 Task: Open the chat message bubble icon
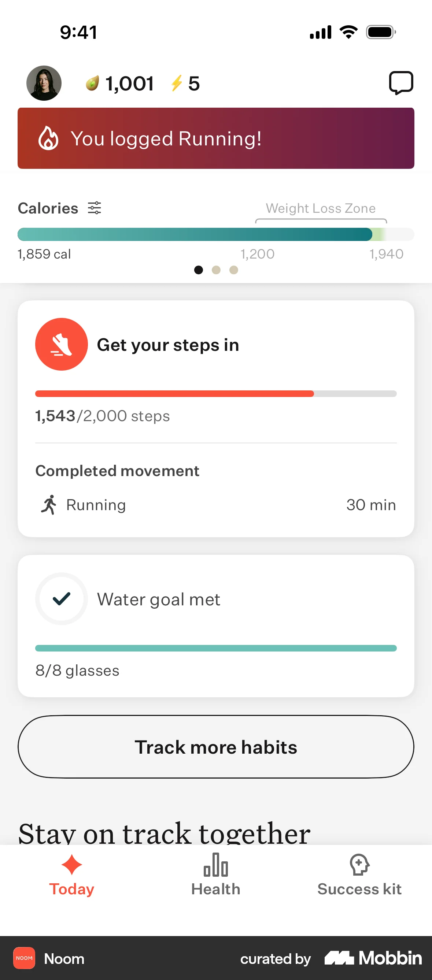coord(401,82)
